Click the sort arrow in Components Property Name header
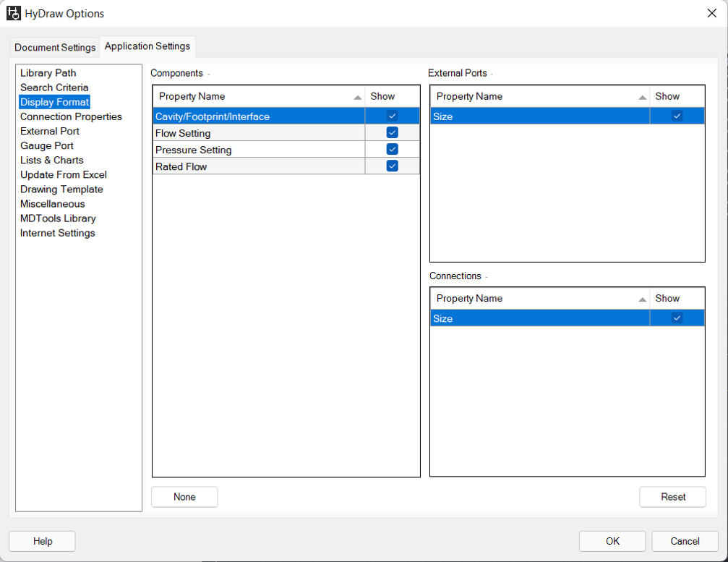This screenshot has height=562, width=728. (356, 95)
